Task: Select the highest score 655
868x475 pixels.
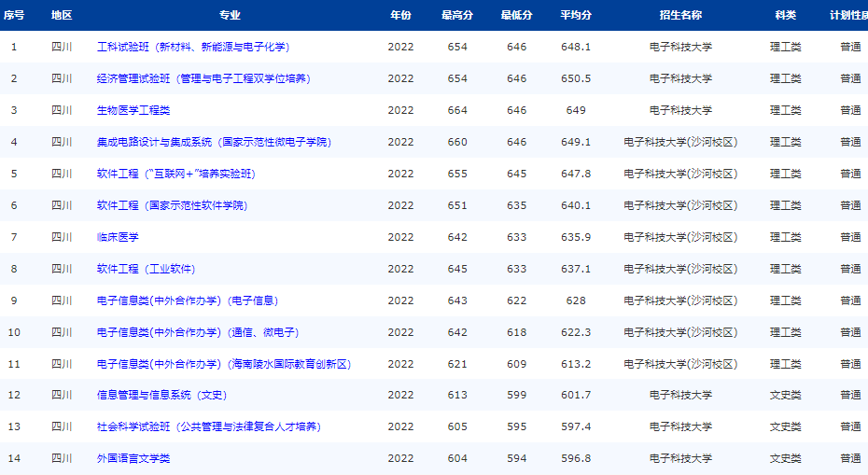Action: pos(457,174)
